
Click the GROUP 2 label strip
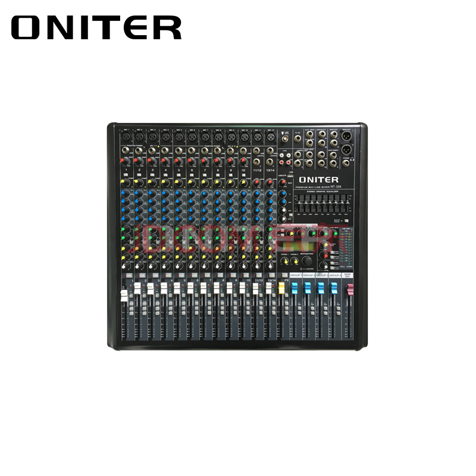point(309,275)
